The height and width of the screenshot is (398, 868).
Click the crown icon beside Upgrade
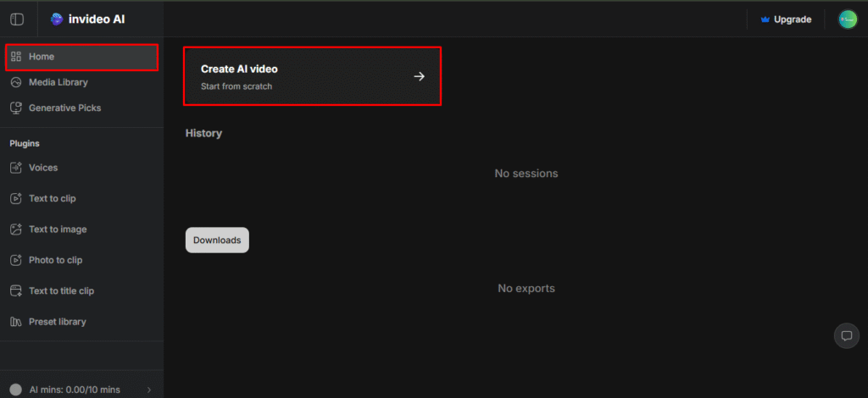click(765, 19)
